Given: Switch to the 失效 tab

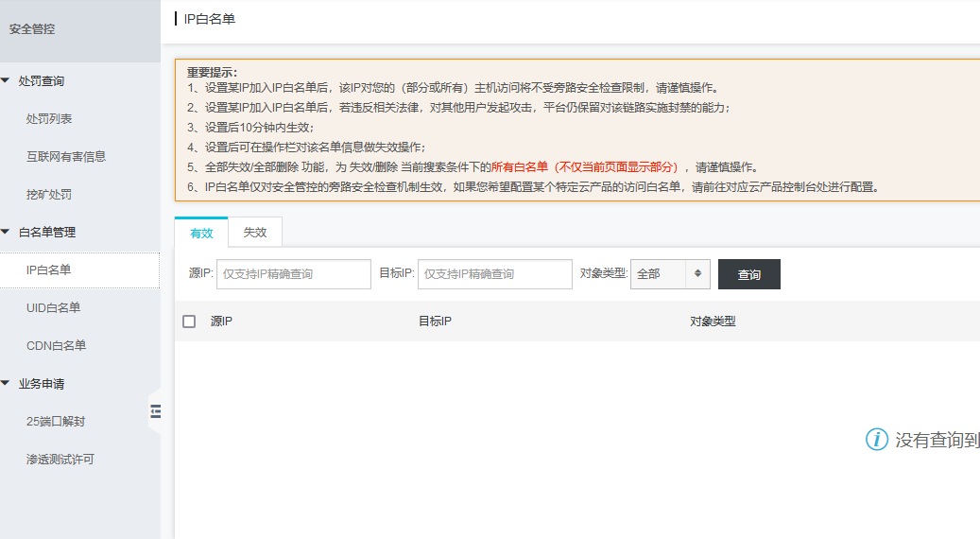Looking at the screenshot, I should 255,233.
